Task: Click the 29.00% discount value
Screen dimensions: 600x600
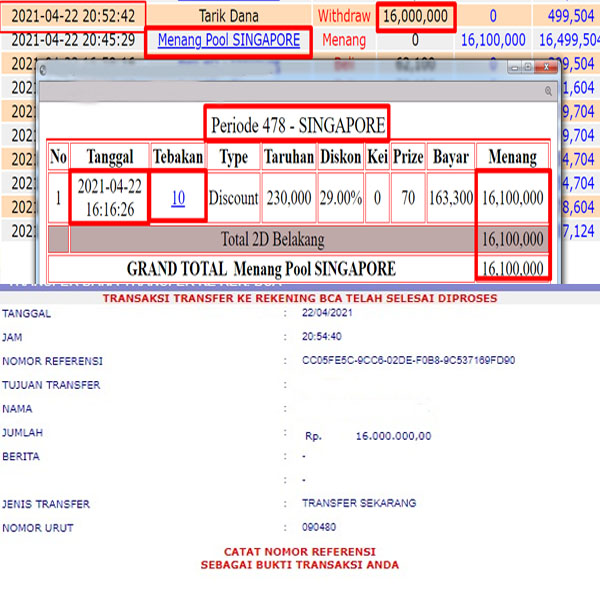Action: [341, 198]
